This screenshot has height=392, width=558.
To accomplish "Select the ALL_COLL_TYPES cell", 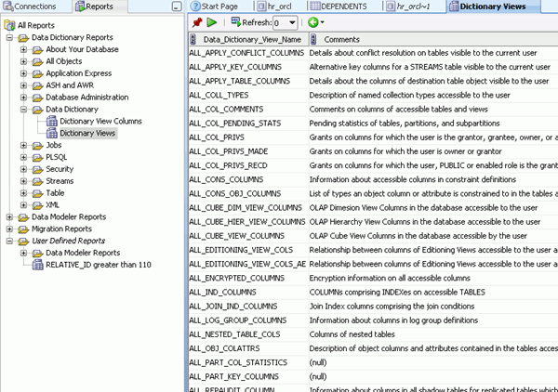I will click(248, 96).
